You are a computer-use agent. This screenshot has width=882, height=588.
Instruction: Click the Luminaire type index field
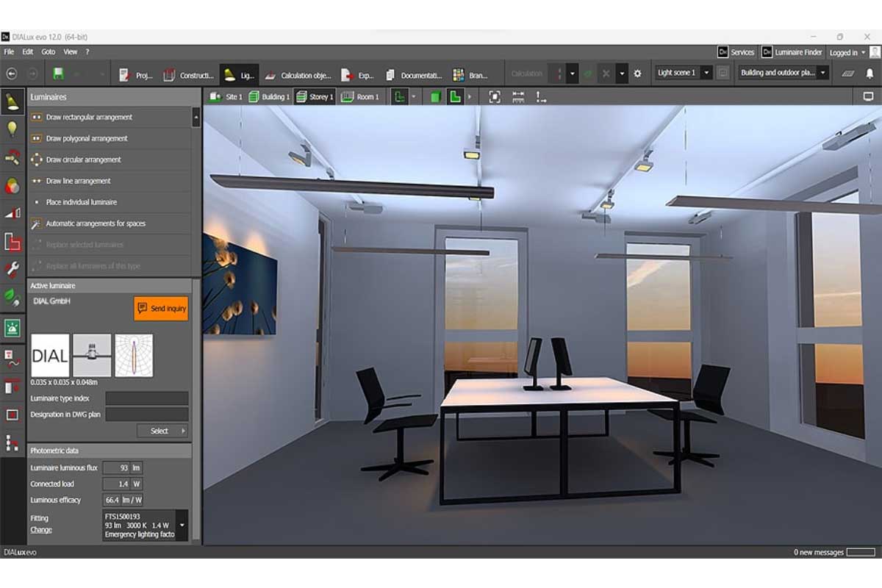[147, 398]
